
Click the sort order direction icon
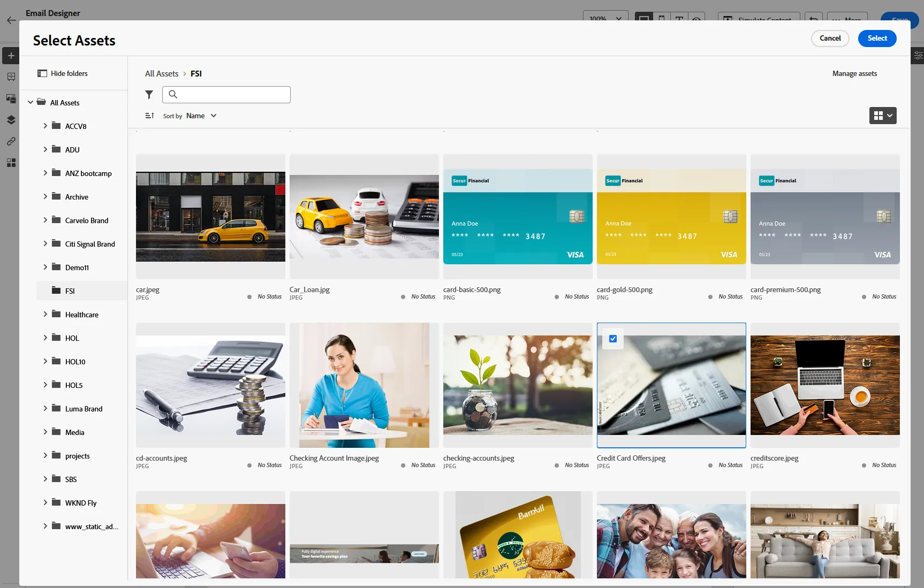pos(150,116)
